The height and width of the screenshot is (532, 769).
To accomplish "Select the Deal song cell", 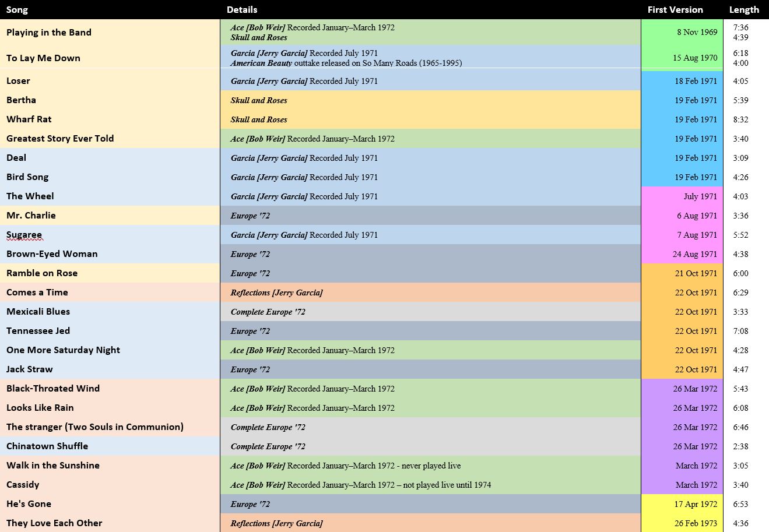I will coord(110,157).
